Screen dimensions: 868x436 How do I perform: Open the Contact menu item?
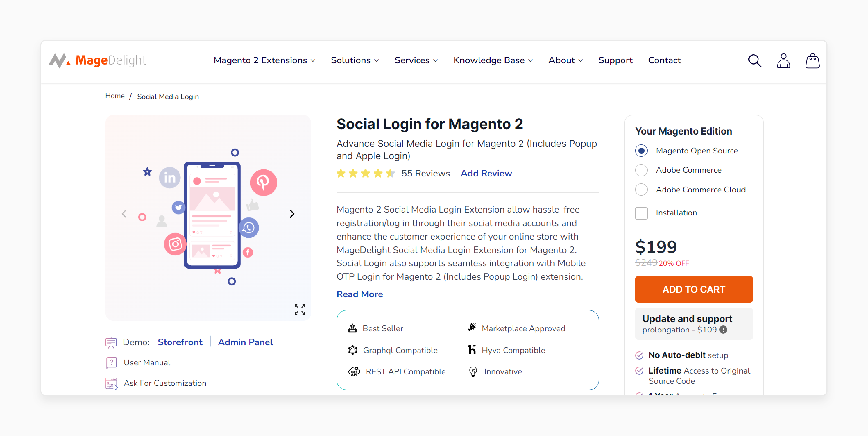coord(664,60)
